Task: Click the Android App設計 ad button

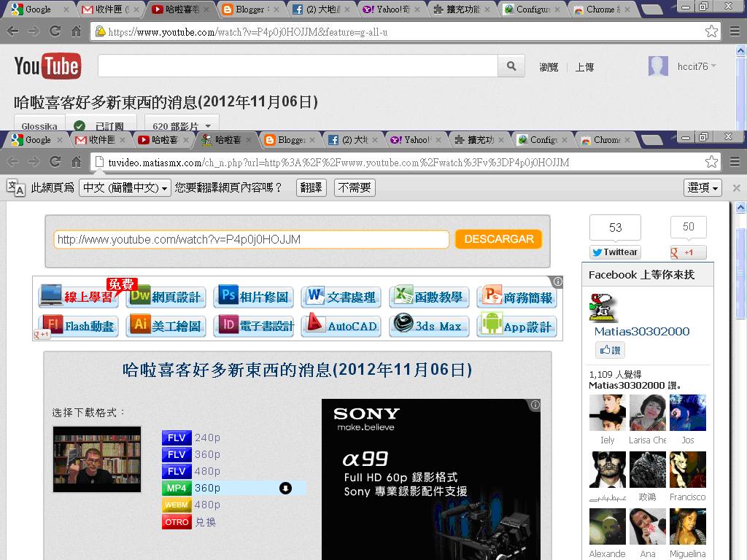Action: coord(516,326)
